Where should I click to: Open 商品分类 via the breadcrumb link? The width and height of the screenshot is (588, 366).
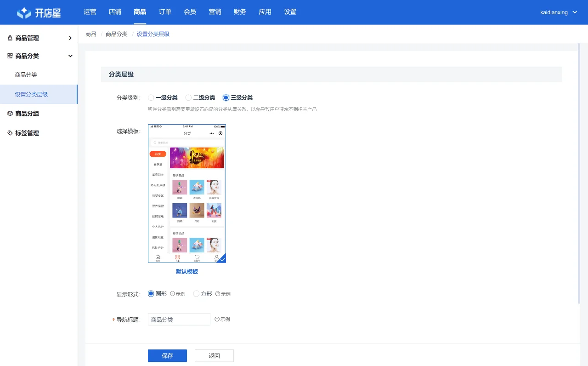click(x=116, y=34)
